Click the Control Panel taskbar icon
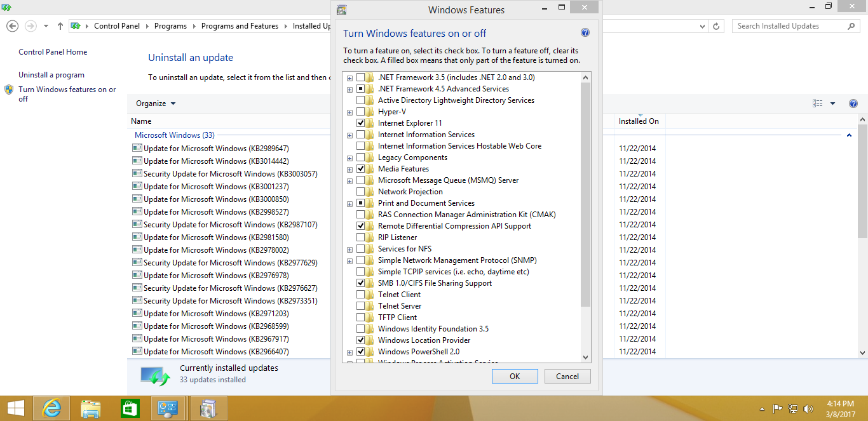Image resolution: width=868 pixels, height=421 pixels. pyautogui.click(x=168, y=408)
